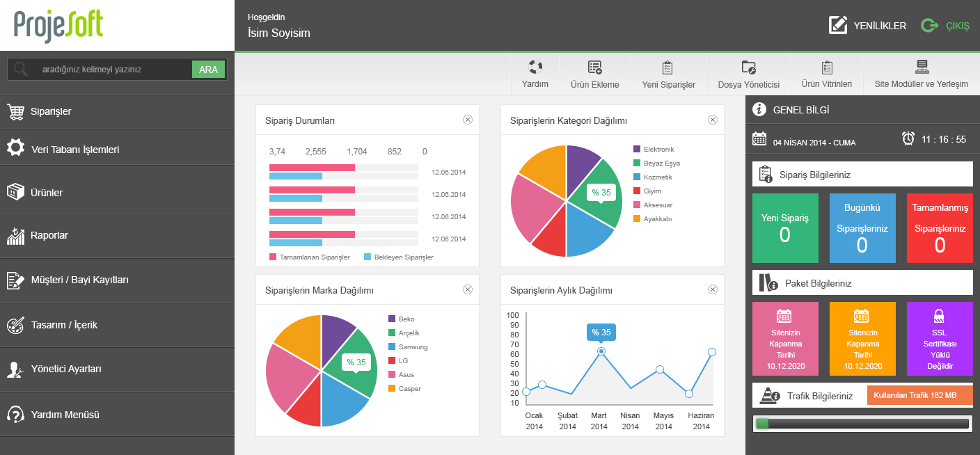Image resolution: width=980 pixels, height=455 pixels.
Task: Open Siparişler in the sidebar
Action: point(50,111)
